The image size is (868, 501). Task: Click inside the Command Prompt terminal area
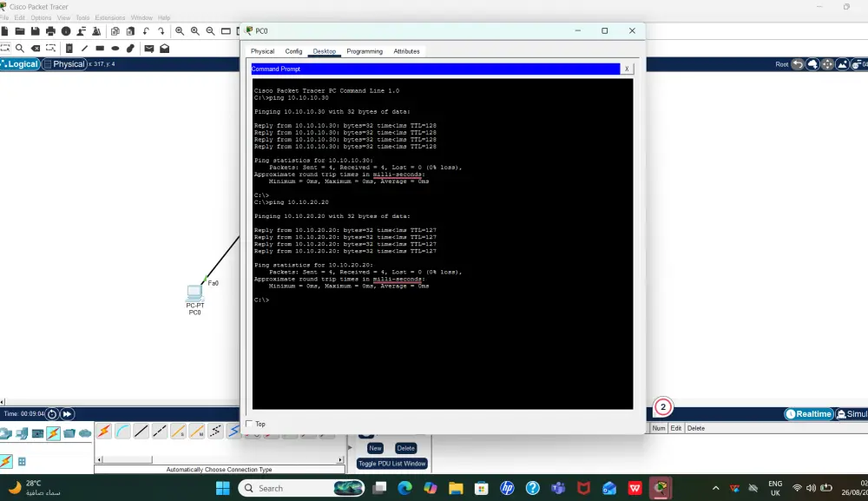[443, 244]
